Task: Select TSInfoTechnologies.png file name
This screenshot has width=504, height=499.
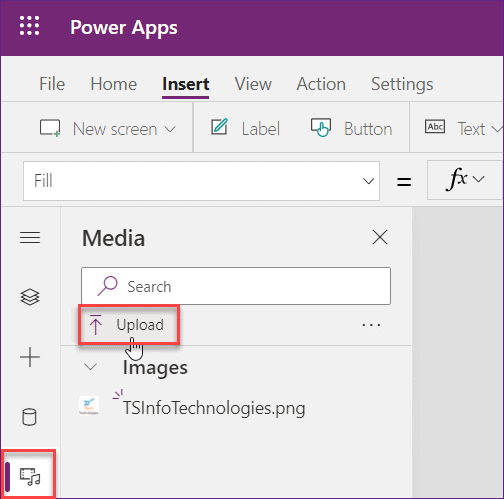Action: pos(214,408)
